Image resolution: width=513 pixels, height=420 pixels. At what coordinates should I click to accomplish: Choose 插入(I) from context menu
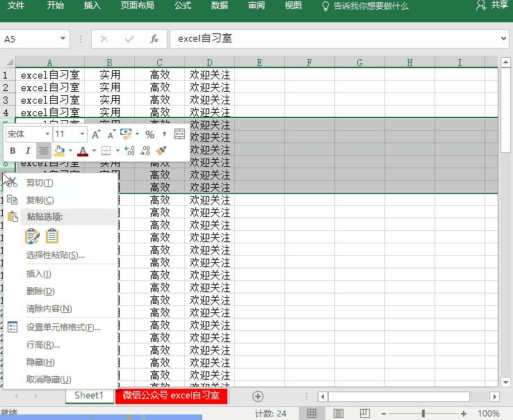pyautogui.click(x=60, y=273)
